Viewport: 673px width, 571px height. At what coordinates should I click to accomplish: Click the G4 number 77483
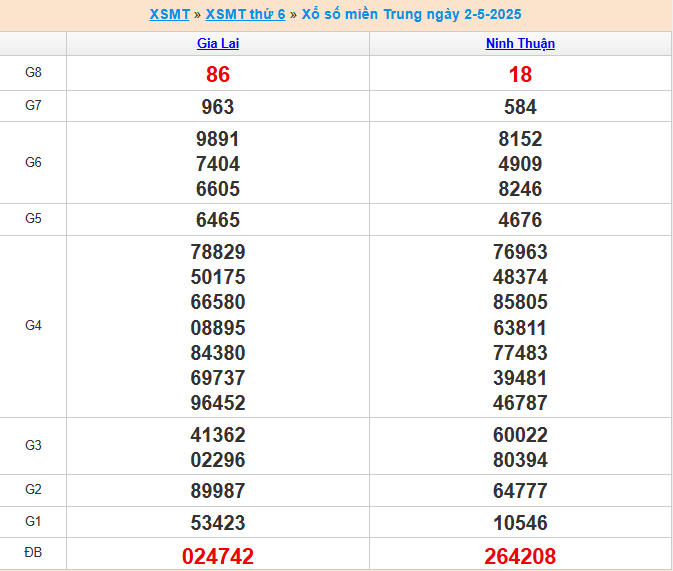(520, 353)
